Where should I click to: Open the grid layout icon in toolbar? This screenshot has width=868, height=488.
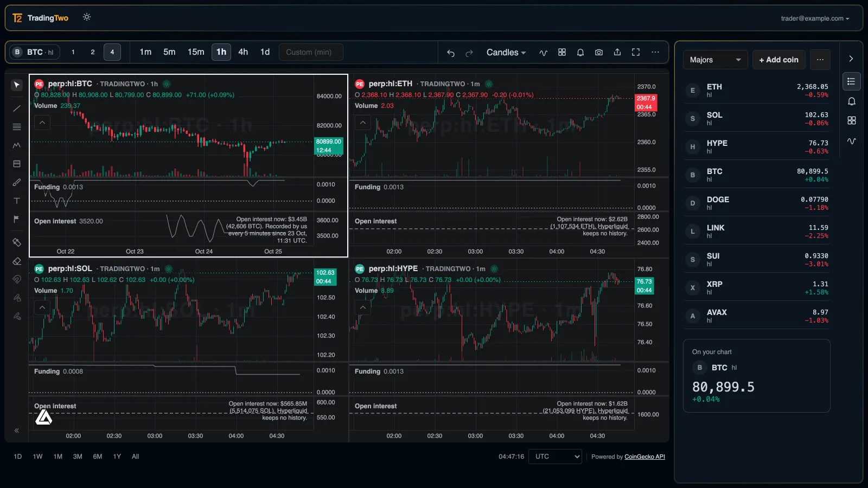coord(562,52)
